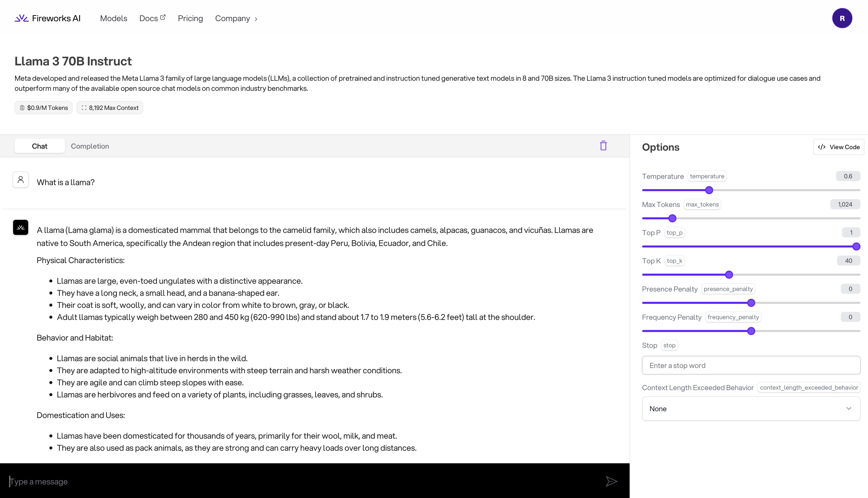868x498 pixels.
Task: Click the Top K value box showing 40
Action: [x=849, y=261]
